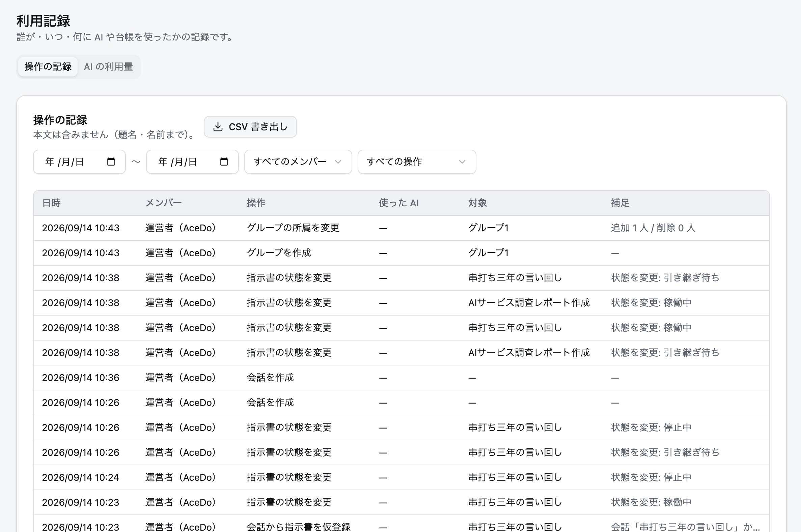This screenshot has height=532, width=801.
Task: Click 状態を変更: 停止中 in 10:24 row
Action: (x=651, y=477)
